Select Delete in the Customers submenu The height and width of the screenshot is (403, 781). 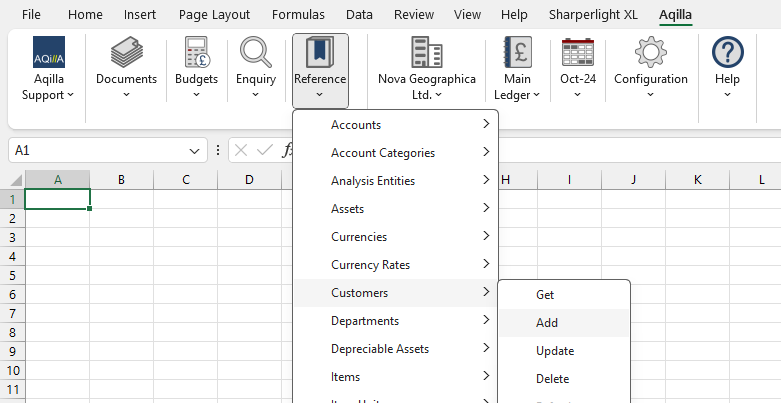552,379
